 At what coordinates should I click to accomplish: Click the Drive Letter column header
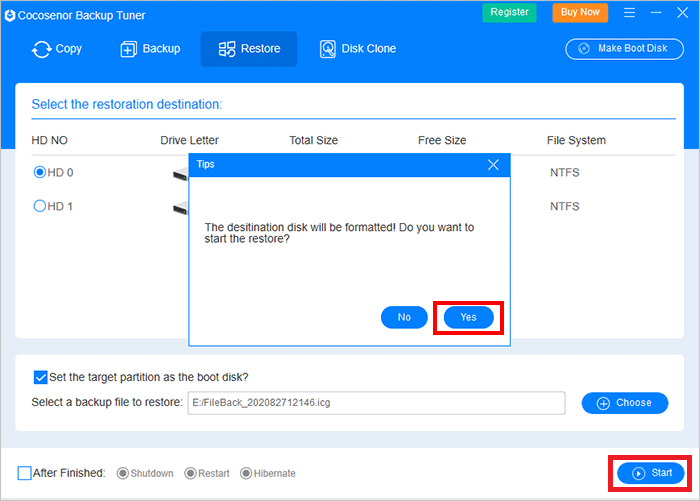[189, 140]
